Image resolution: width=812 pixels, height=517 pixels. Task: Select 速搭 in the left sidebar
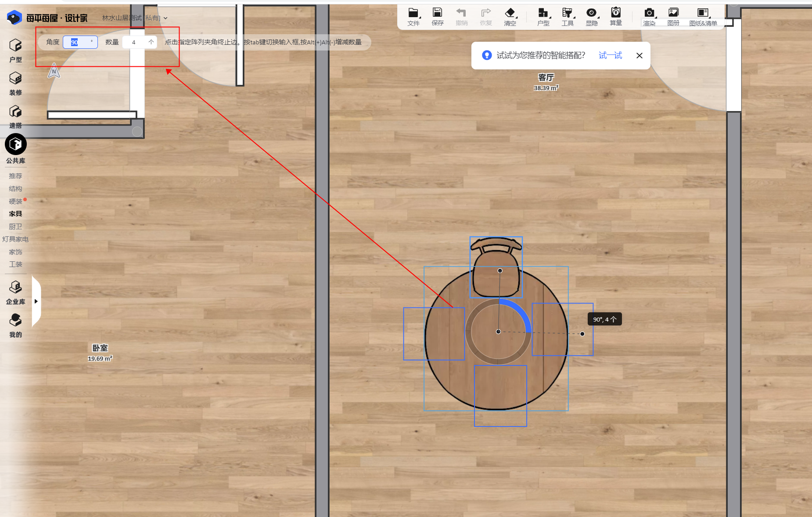[x=15, y=117]
